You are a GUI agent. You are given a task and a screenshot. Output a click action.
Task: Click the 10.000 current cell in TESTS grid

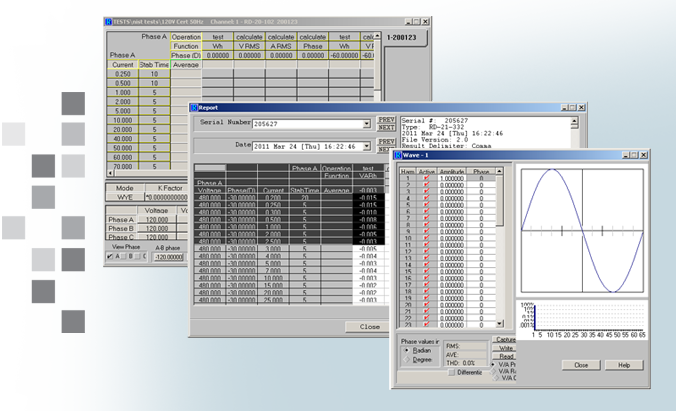tap(122, 120)
